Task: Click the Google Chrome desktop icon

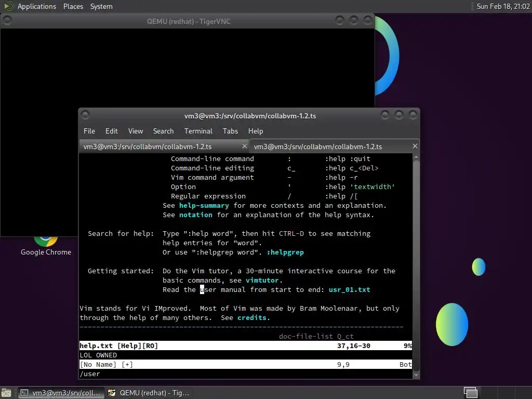Action: pos(46,246)
